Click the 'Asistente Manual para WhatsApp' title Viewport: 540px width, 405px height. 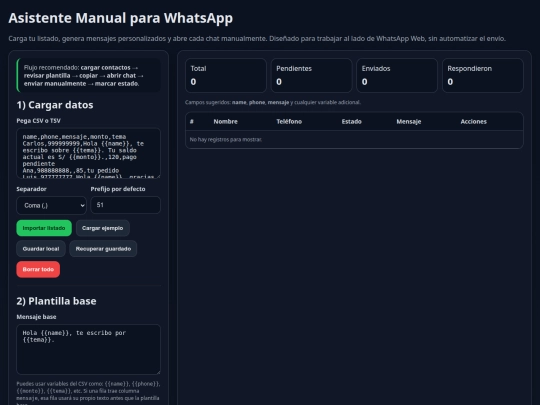pos(121,18)
